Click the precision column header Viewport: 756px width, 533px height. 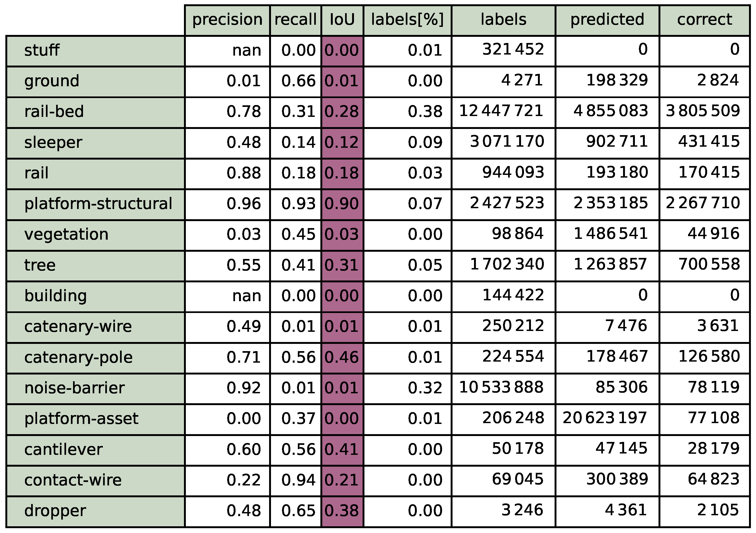click(x=227, y=20)
